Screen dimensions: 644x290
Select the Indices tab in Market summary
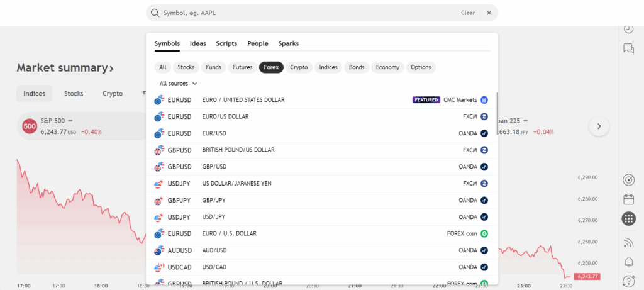tap(35, 94)
